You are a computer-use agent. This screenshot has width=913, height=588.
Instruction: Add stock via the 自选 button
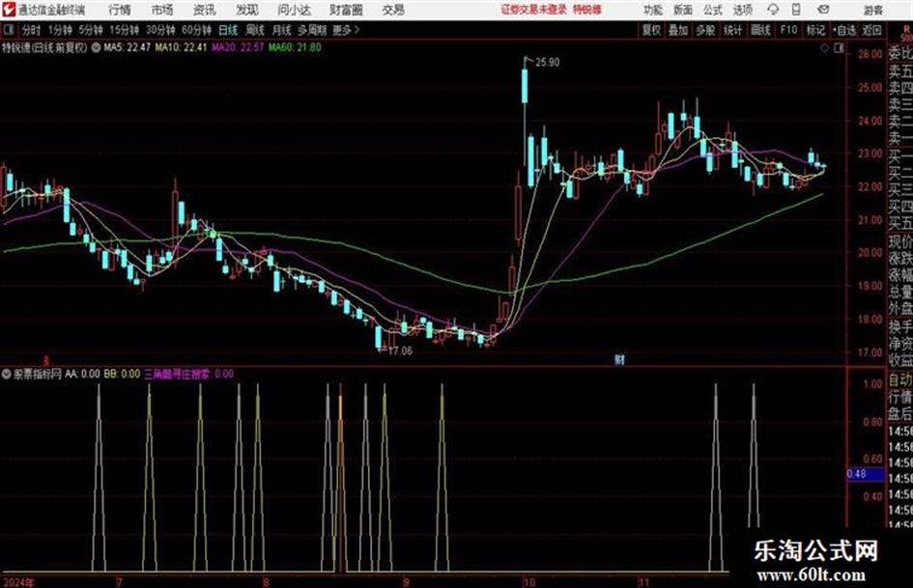844,30
